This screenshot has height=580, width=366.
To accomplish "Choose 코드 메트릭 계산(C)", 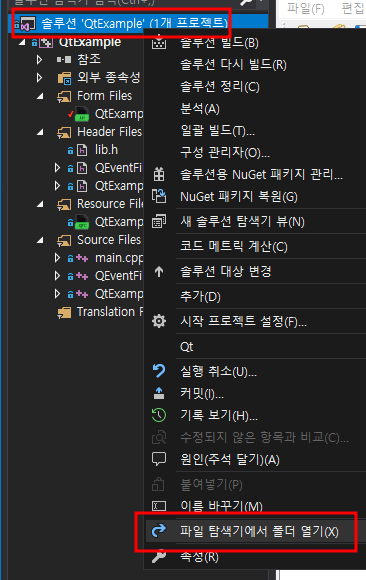I will 234,246.
